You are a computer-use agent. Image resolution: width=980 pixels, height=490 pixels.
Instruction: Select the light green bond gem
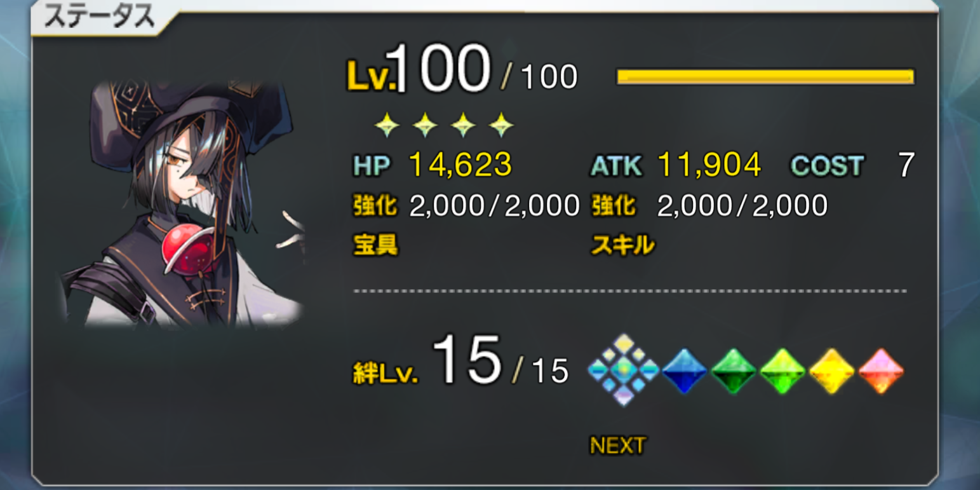(x=782, y=371)
